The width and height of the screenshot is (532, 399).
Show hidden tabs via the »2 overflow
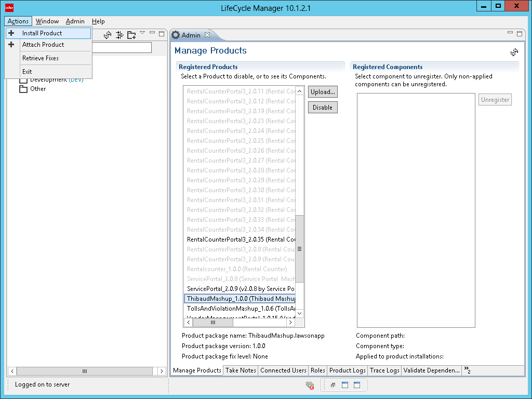click(x=467, y=370)
